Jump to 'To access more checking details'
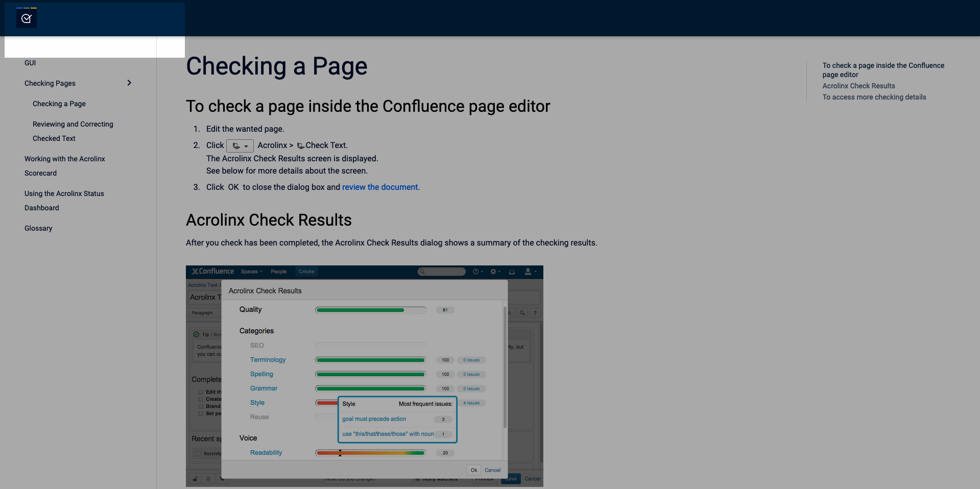The width and height of the screenshot is (980, 489). click(874, 97)
